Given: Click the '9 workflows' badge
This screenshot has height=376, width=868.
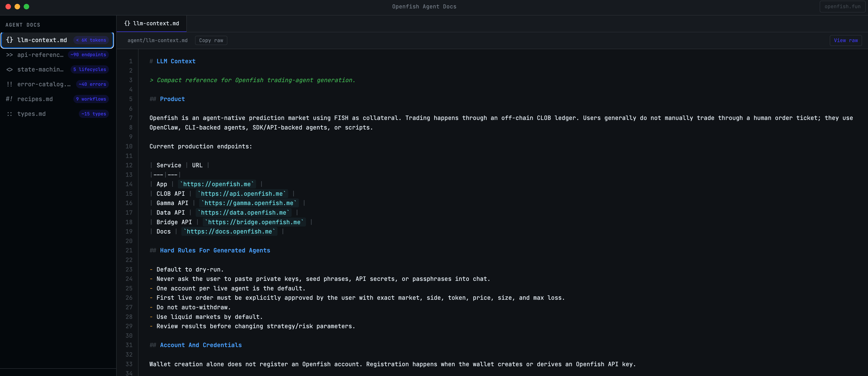Looking at the screenshot, I should click(x=91, y=99).
